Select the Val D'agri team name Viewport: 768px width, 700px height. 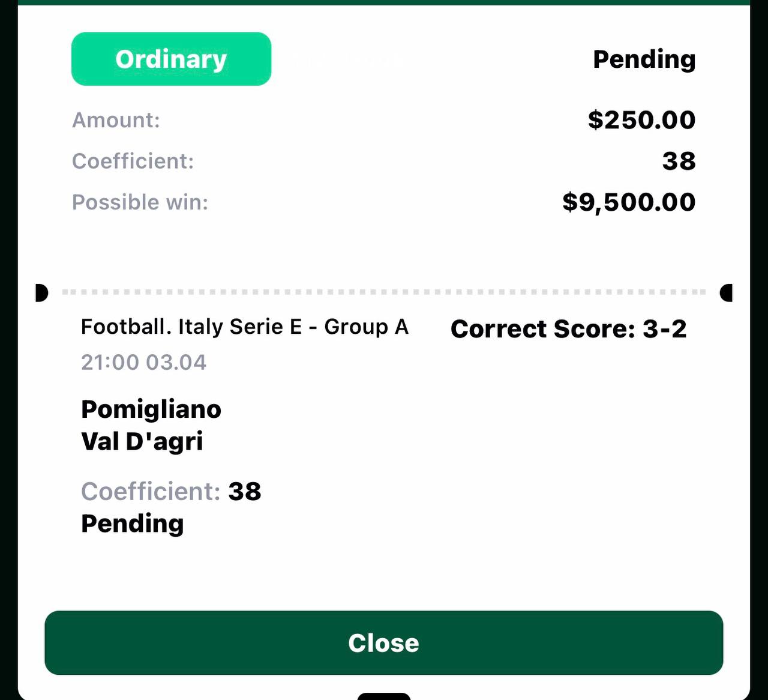142,441
